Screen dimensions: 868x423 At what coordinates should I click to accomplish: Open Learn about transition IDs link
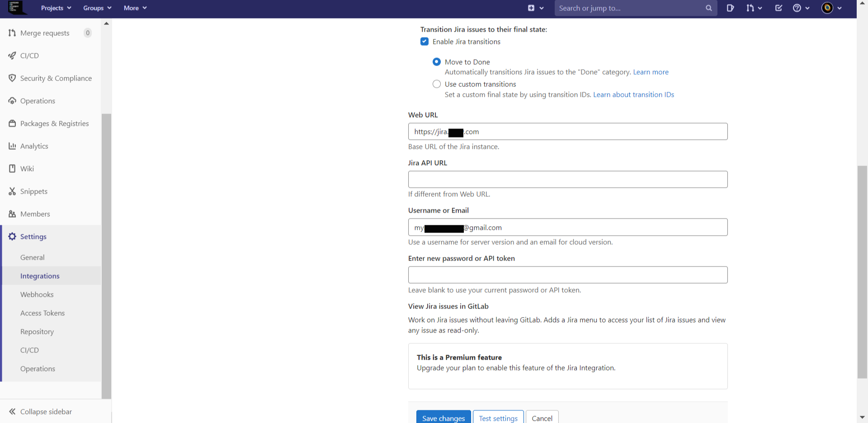click(633, 95)
